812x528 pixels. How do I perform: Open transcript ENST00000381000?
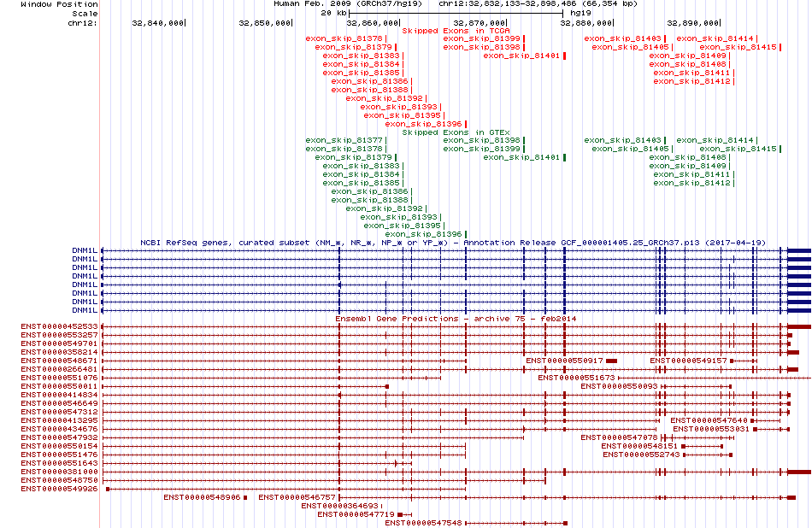pos(59,472)
